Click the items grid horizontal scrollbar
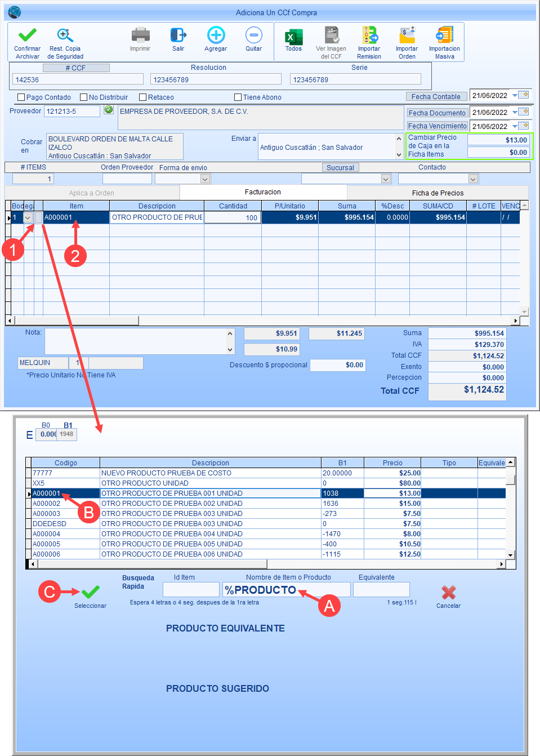Image resolution: width=540 pixels, height=756 pixels. click(262, 321)
